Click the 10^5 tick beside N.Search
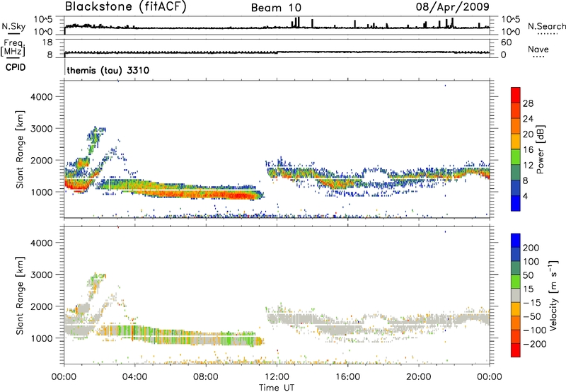 click(x=511, y=19)
